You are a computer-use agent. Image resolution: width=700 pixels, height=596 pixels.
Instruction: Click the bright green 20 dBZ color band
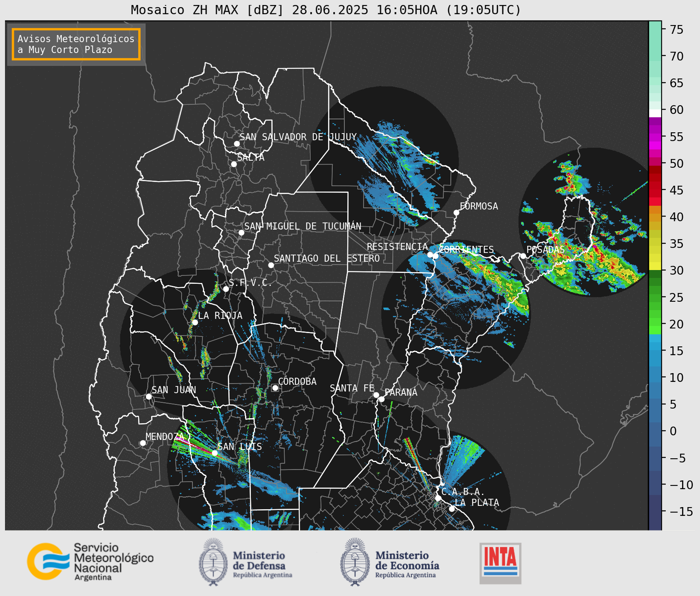(x=655, y=330)
